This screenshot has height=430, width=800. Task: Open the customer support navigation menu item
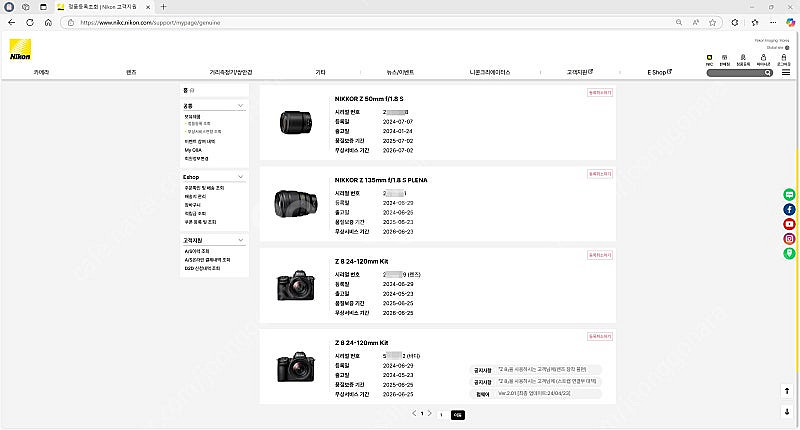pyautogui.click(x=580, y=72)
